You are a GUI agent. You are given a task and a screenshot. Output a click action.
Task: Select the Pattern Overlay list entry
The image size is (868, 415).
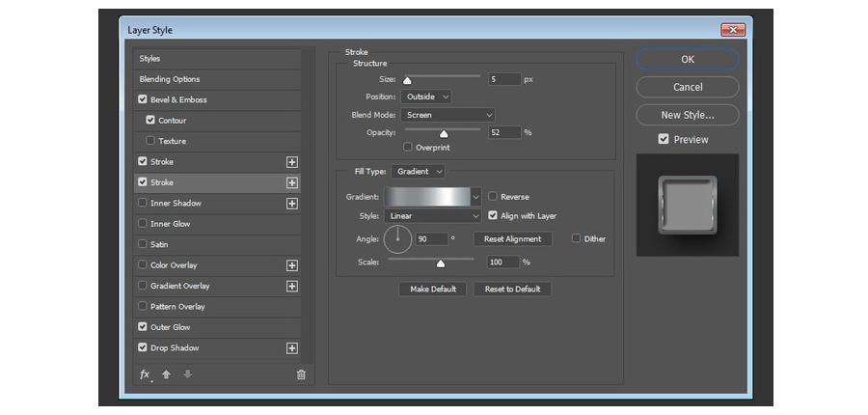click(x=177, y=307)
